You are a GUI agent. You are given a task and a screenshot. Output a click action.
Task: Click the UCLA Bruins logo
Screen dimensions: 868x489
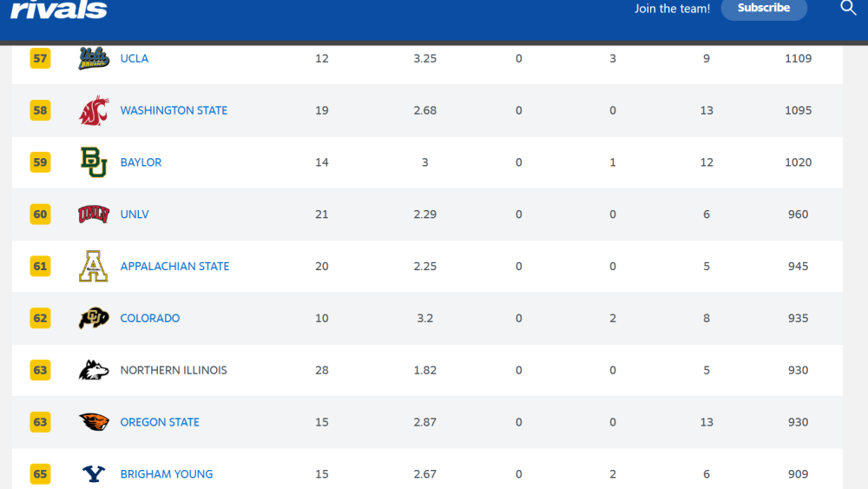pos(94,58)
